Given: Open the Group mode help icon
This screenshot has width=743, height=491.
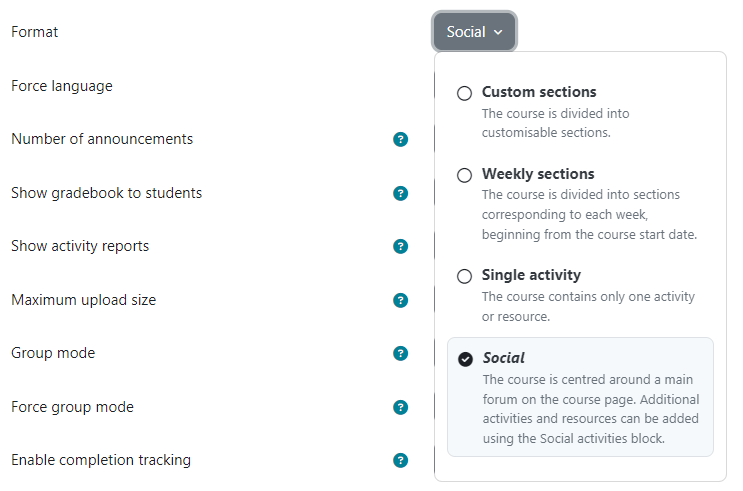Looking at the screenshot, I should [400, 354].
